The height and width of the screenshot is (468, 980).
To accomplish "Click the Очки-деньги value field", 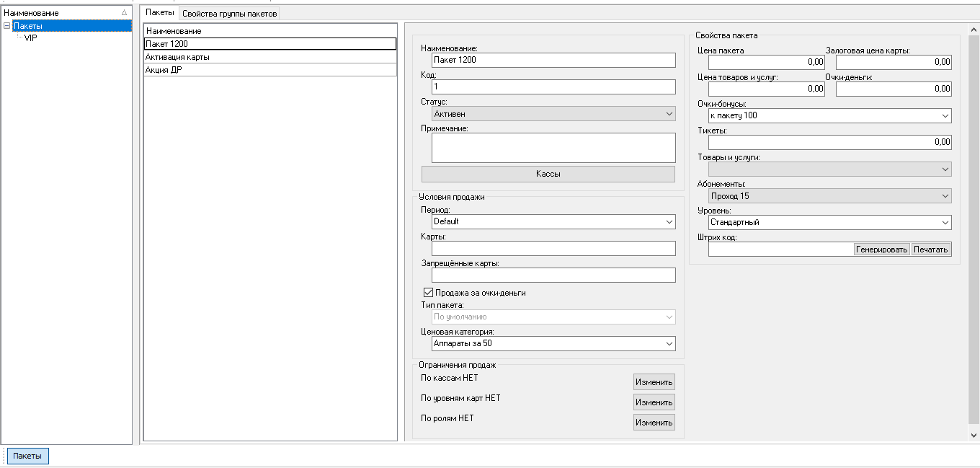I will 894,89.
